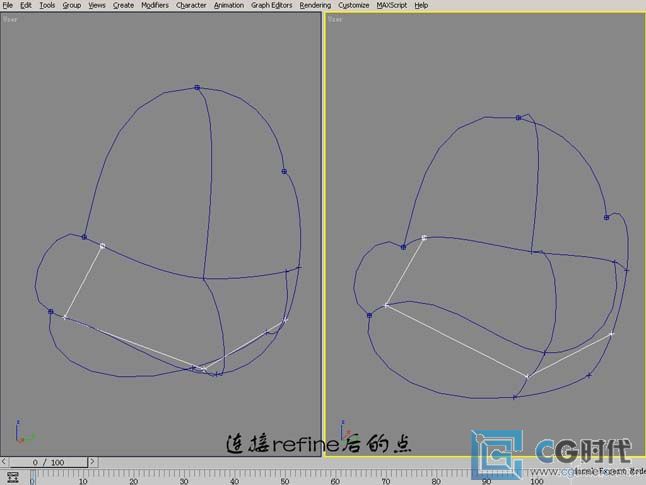Click frame 50 on the track bar
Viewport: 646px width, 485px height.
(285, 481)
